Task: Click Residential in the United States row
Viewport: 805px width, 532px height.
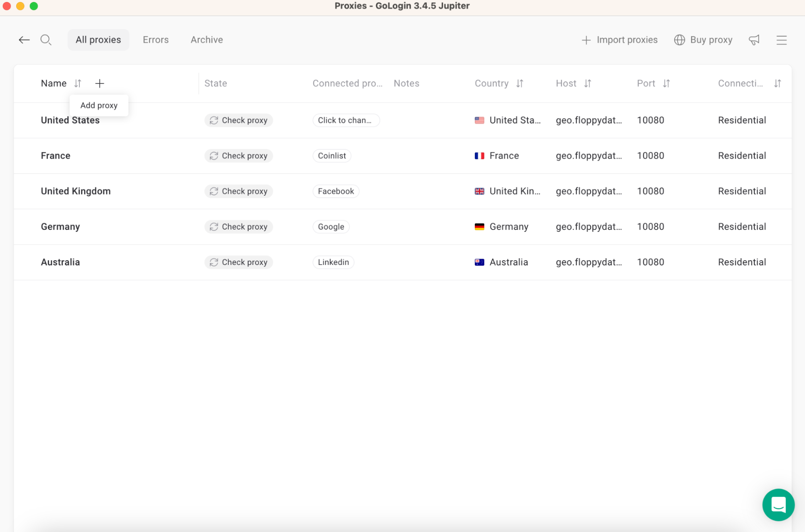Action: tap(742, 120)
